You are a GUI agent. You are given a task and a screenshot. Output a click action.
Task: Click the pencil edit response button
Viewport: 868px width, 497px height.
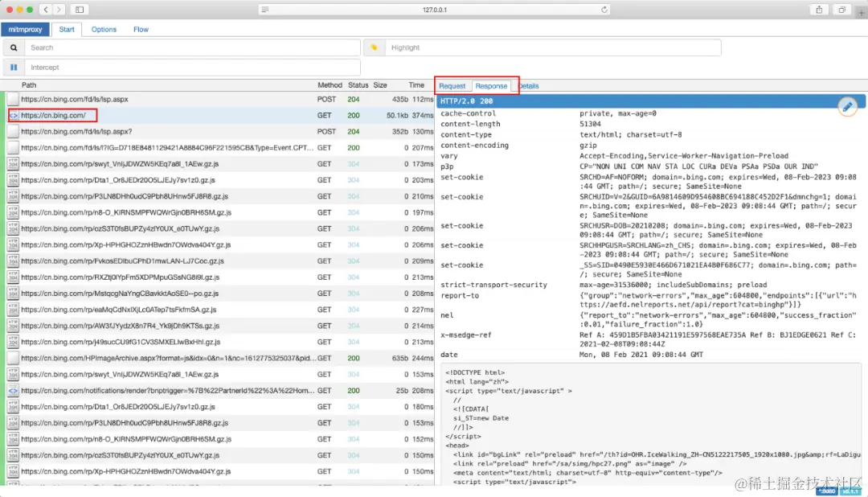click(x=847, y=107)
